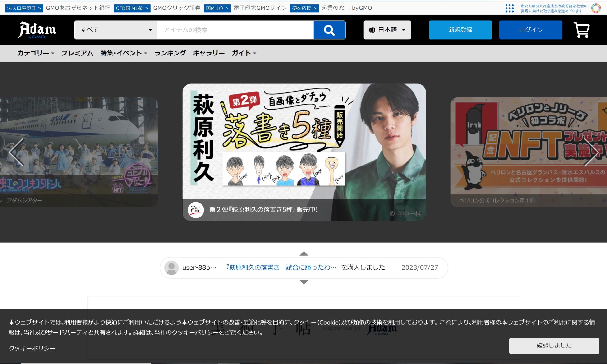Click the SDGs colorful wheel icon
Viewport: 607px width, 364px height.
(596, 8)
